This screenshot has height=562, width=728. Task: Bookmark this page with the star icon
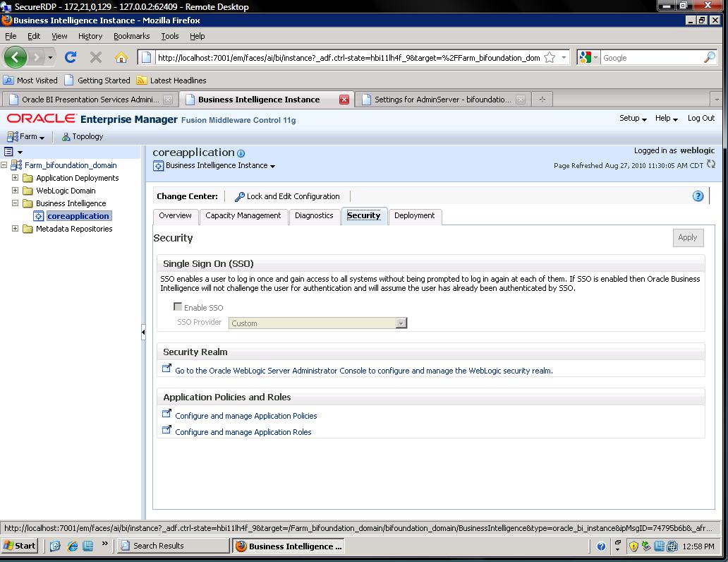point(550,58)
